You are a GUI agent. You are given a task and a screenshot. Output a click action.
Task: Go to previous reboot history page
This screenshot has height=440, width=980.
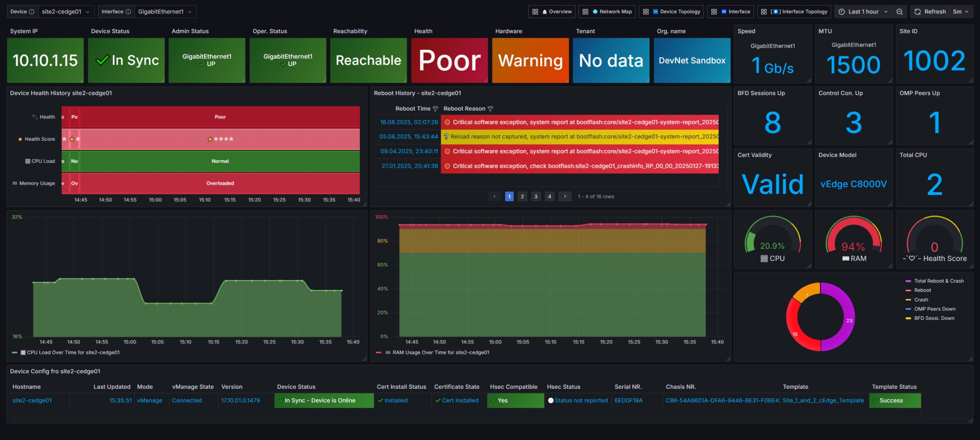tap(494, 196)
